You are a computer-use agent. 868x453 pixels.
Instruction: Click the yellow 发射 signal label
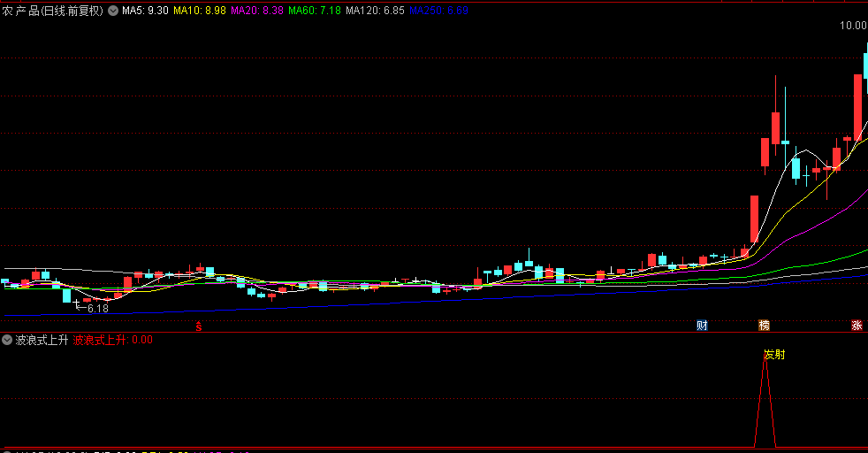[x=774, y=355]
